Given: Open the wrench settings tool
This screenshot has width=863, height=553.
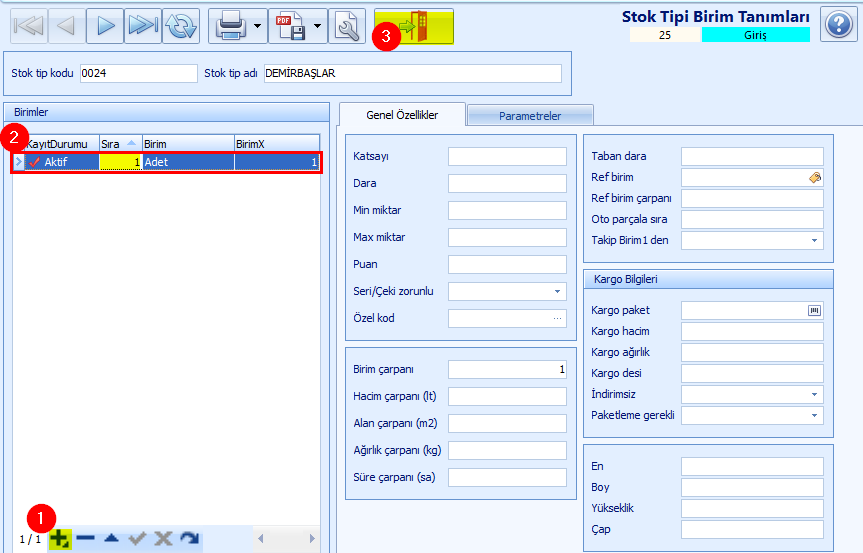Looking at the screenshot, I should [x=346, y=27].
